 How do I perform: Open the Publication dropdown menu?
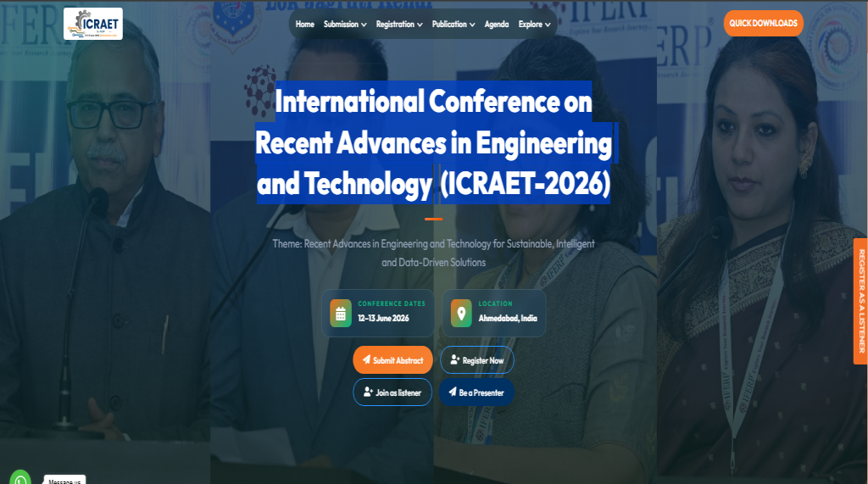[453, 24]
